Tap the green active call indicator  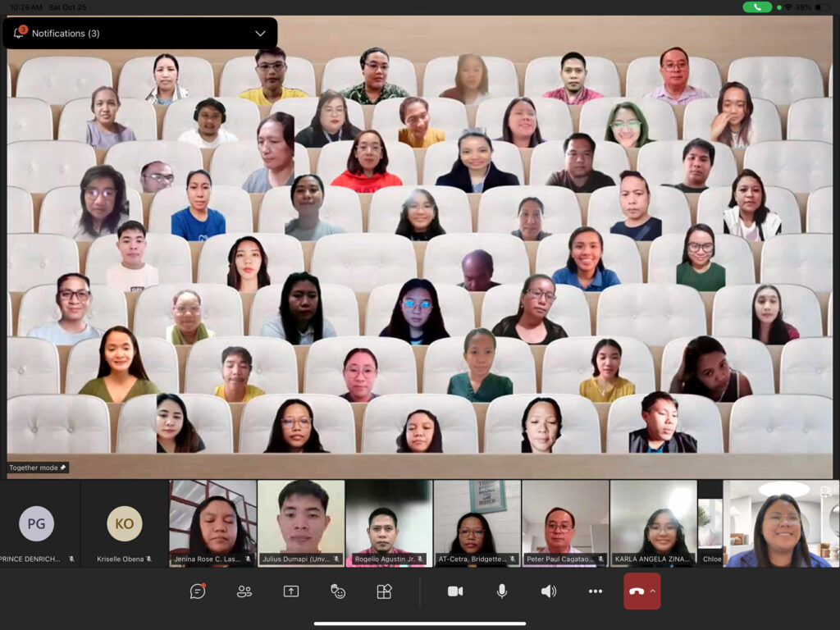click(x=756, y=7)
